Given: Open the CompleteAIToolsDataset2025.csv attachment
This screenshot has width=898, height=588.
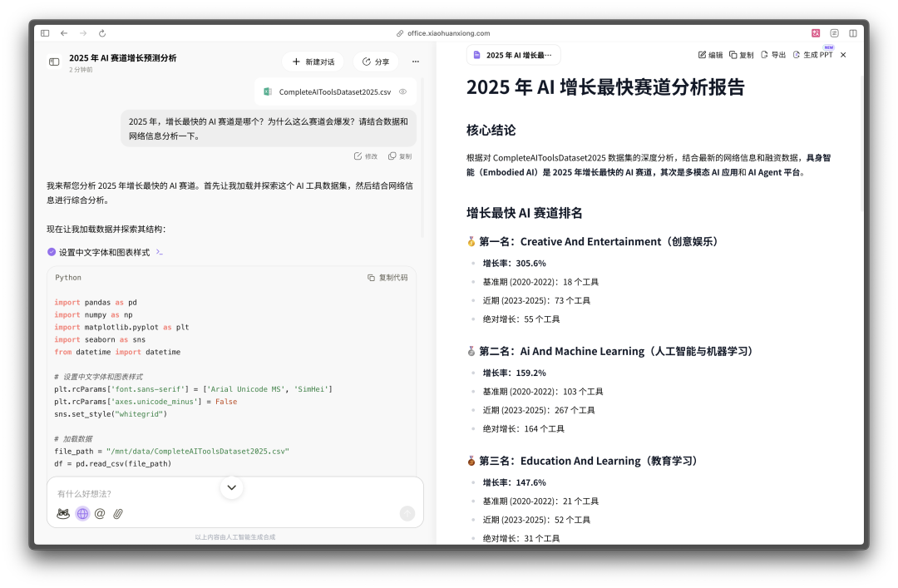Looking at the screenshot, I should (335, 91).
